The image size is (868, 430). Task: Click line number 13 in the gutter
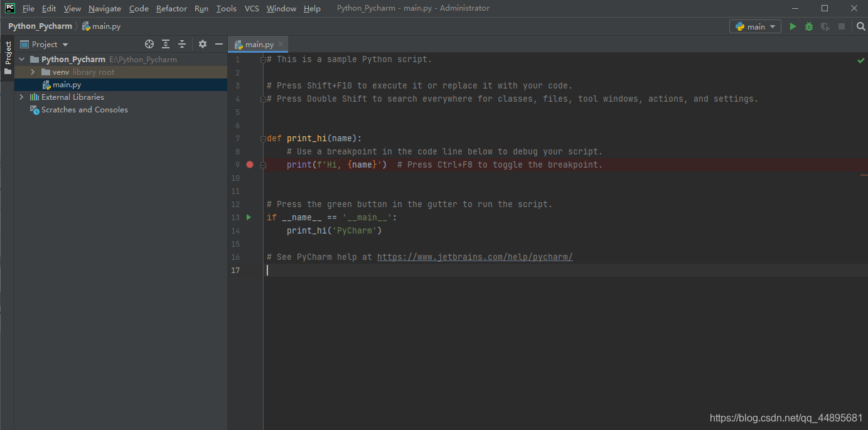[235, 217]
